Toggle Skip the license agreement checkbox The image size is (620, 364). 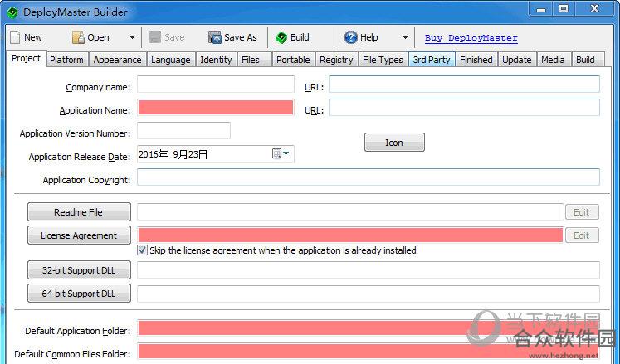click(x=143, y=250)
